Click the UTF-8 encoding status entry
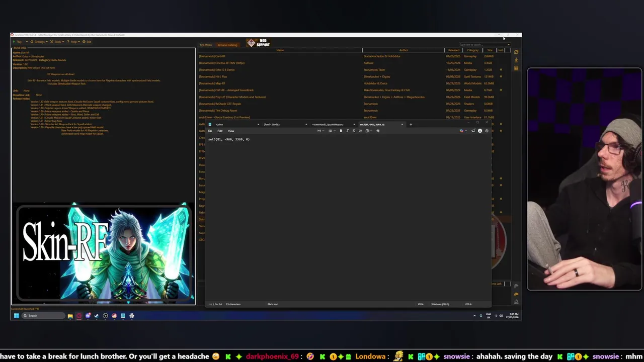The height and width of the screenshot is (362, 644). (x=468, y=304)
